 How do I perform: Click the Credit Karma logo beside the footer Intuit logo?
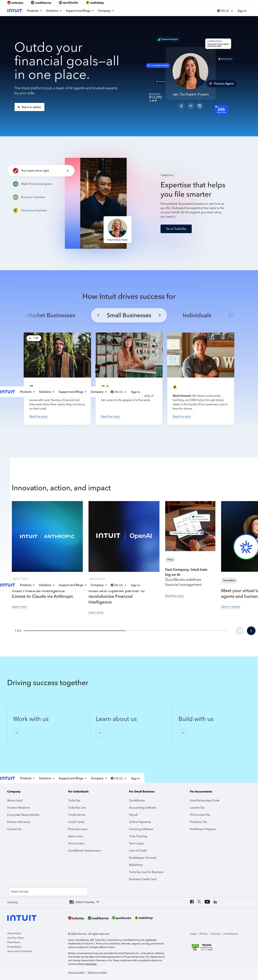coord(98,918)
